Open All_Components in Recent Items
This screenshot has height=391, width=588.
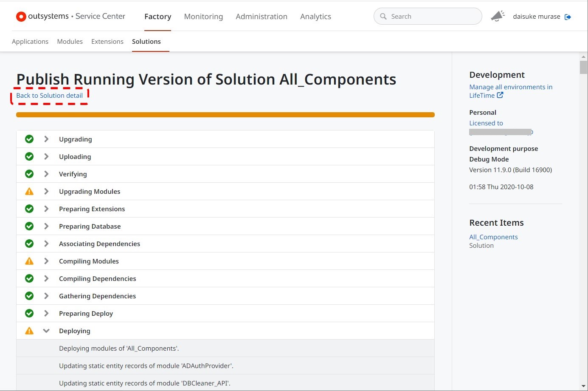493,237
